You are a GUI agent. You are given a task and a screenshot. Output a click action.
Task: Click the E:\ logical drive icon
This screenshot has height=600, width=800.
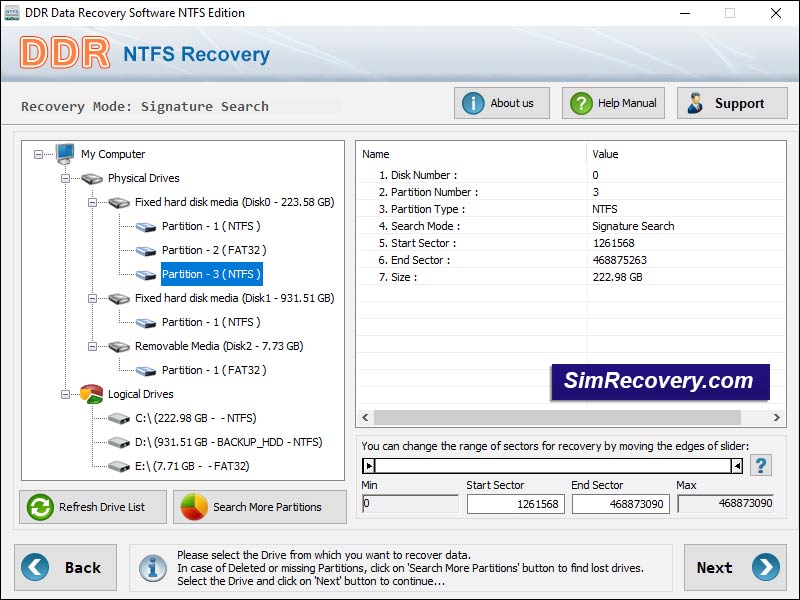coord(119,466)
